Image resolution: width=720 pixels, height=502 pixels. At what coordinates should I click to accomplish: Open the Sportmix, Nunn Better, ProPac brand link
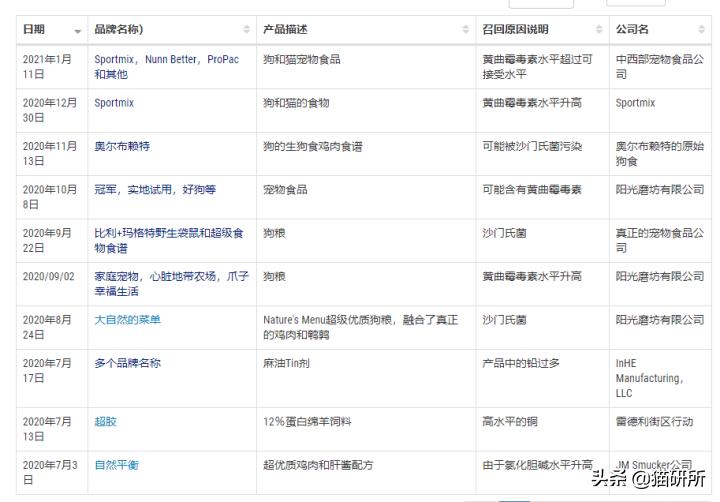(167, 67)
